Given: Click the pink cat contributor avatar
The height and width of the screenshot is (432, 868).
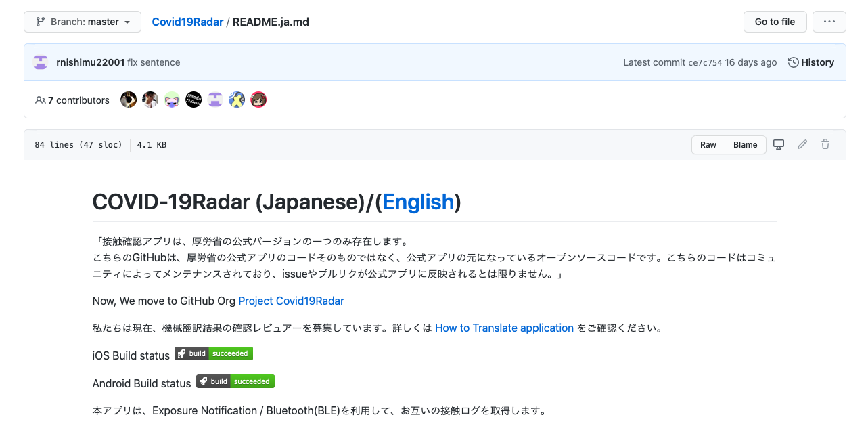Looking at the screenshot, I should 172,100.
